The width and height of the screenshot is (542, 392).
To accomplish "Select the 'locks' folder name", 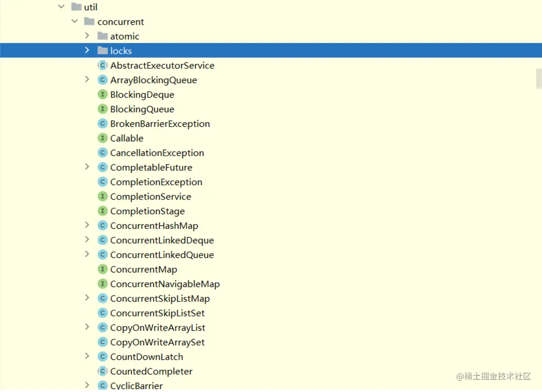I will [x=121, y=51].
